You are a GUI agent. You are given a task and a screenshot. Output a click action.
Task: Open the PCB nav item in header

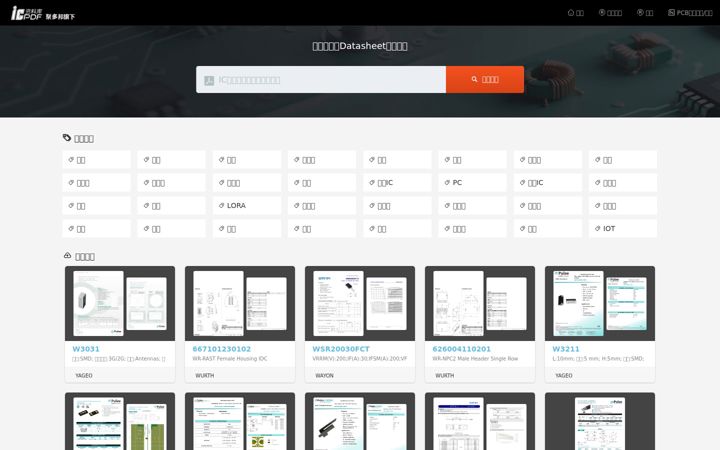pos(690,13)
